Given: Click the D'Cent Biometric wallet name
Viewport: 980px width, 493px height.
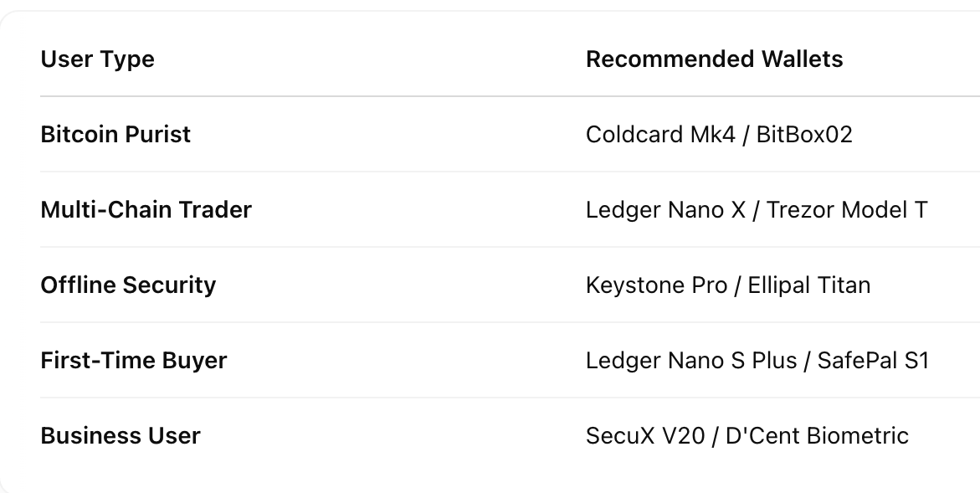Looking at the screenshot, I should pyautogui.click(x=817, y=436).
